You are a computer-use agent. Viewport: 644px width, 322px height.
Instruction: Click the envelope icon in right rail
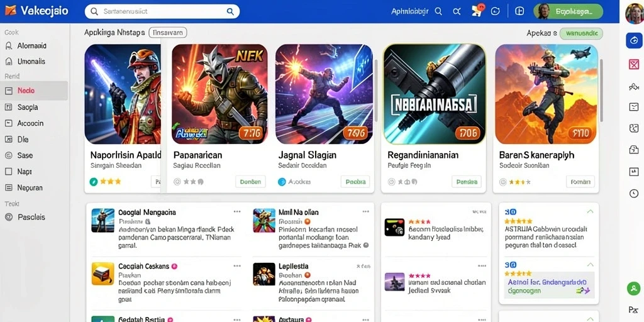tap(634, 107)
